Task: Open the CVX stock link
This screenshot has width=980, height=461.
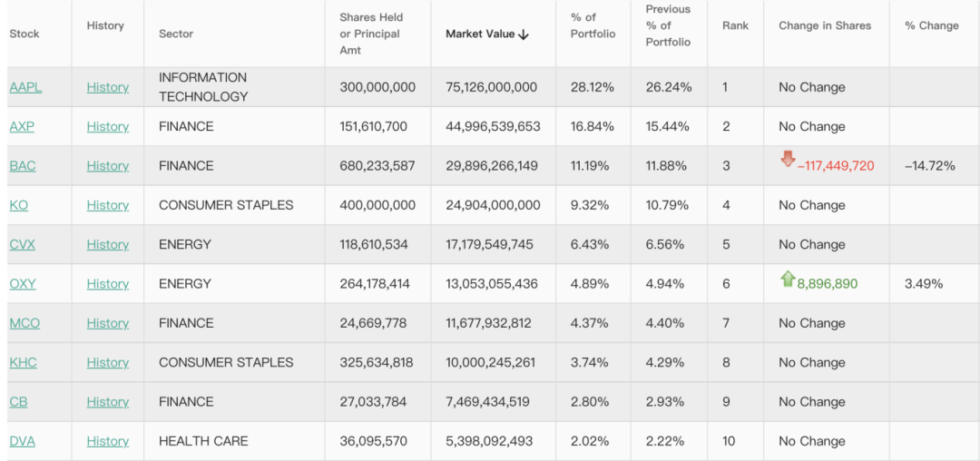Action: [x=22, y=244]
